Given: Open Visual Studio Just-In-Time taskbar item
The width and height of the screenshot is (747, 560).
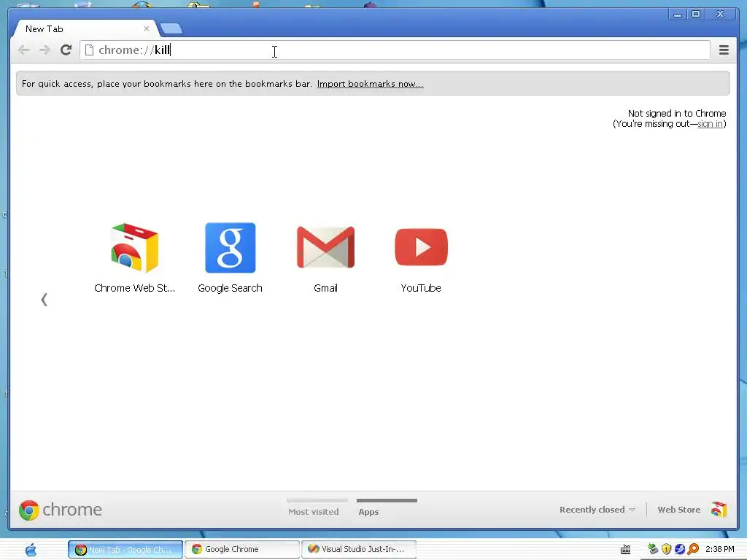Looking at the screenshot, I should (x=359, y=549).
